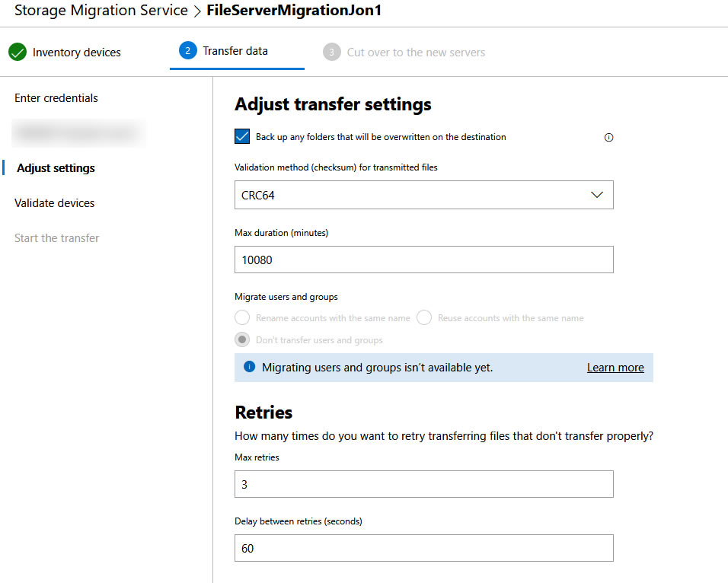Click the 'How many times do you want to retry' text

point(444,436)
